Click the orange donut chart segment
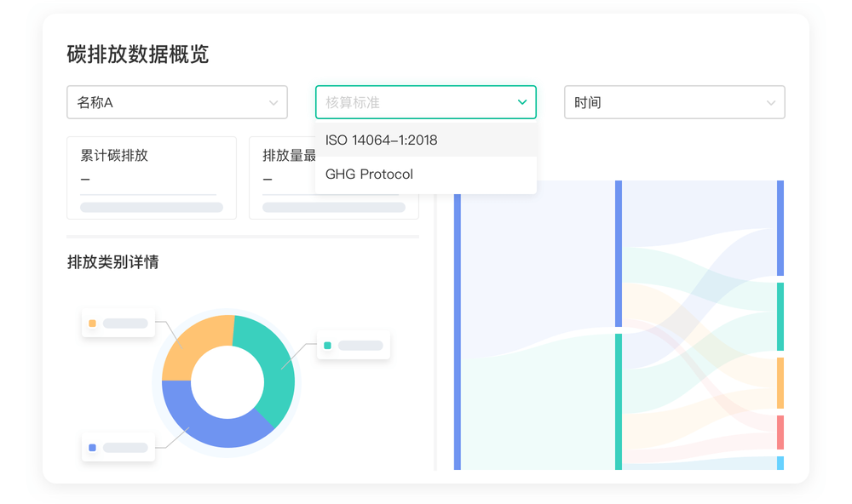852x504 pixels. [193, 344]
